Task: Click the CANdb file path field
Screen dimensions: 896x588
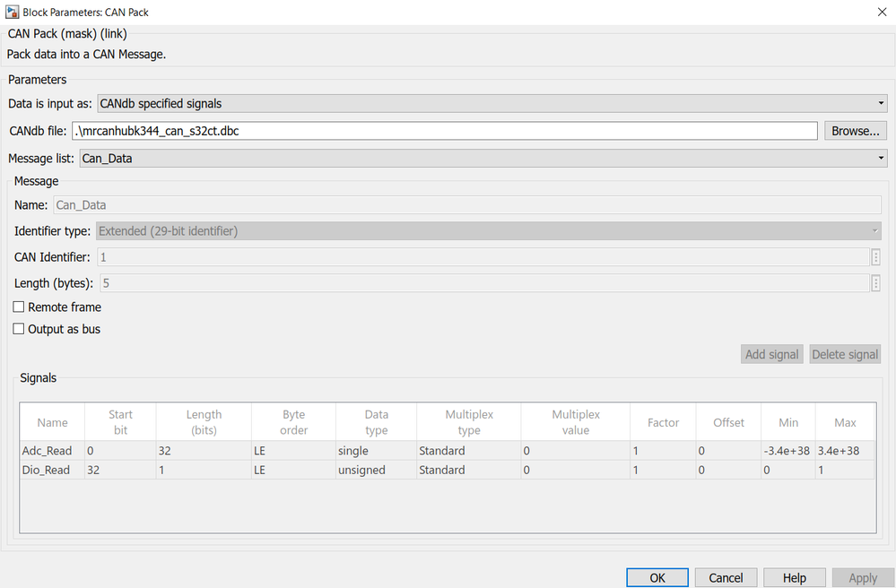Action: (445, 131)
